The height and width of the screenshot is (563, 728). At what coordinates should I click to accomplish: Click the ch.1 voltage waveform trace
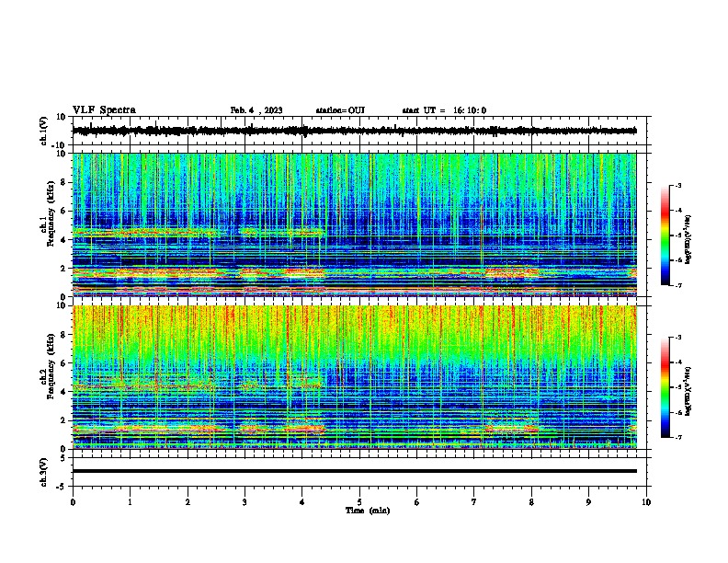(x=354, y=131)
